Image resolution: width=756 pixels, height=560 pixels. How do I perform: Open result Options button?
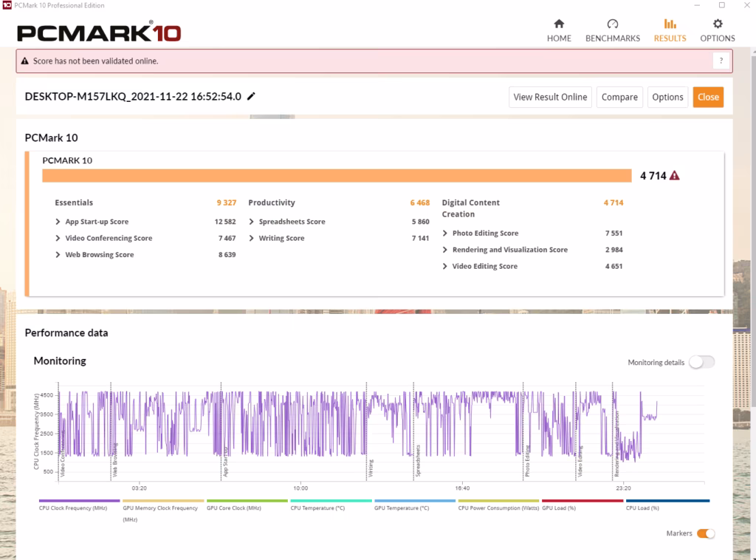(x=667, y=97)
